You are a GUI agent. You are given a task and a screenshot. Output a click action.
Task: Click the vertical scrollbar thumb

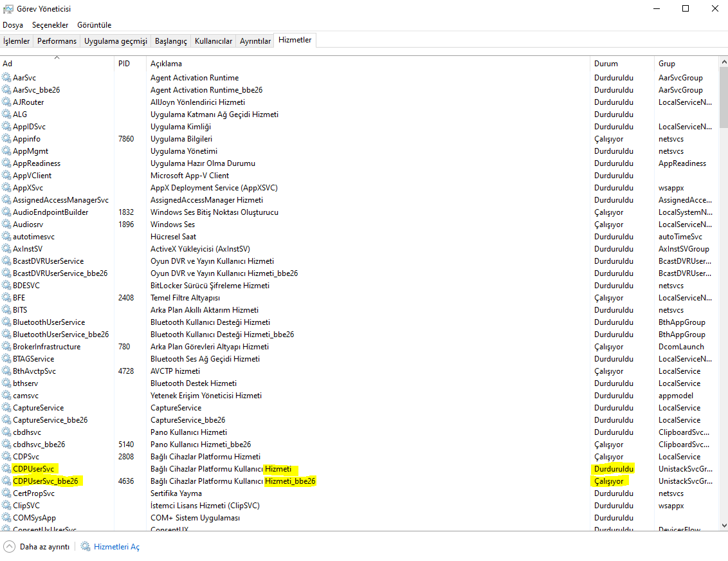[x=724, y=98]
